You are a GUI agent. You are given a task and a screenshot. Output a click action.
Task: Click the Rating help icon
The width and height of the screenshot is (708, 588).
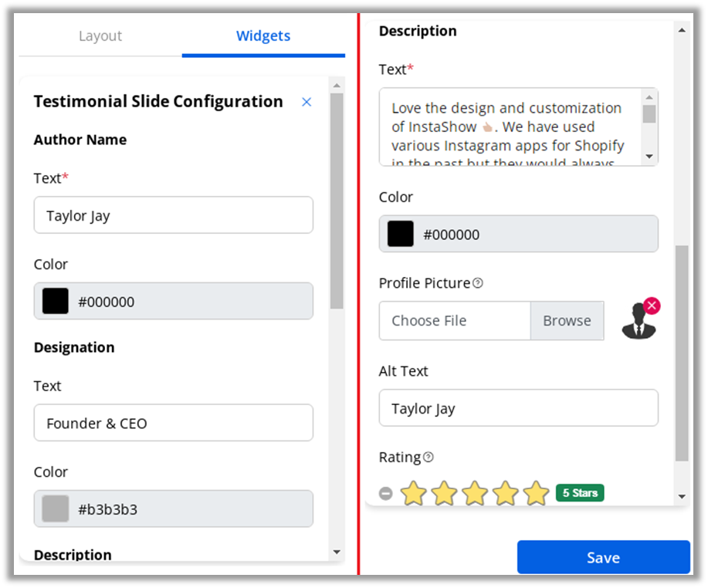pyautogui.click(x=429, y=457)
